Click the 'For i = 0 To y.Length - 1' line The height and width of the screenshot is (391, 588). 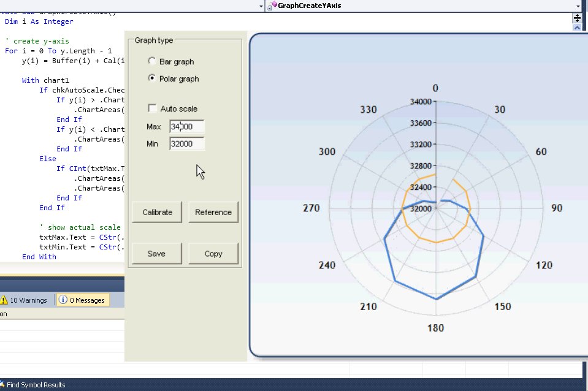pos(58,51)
